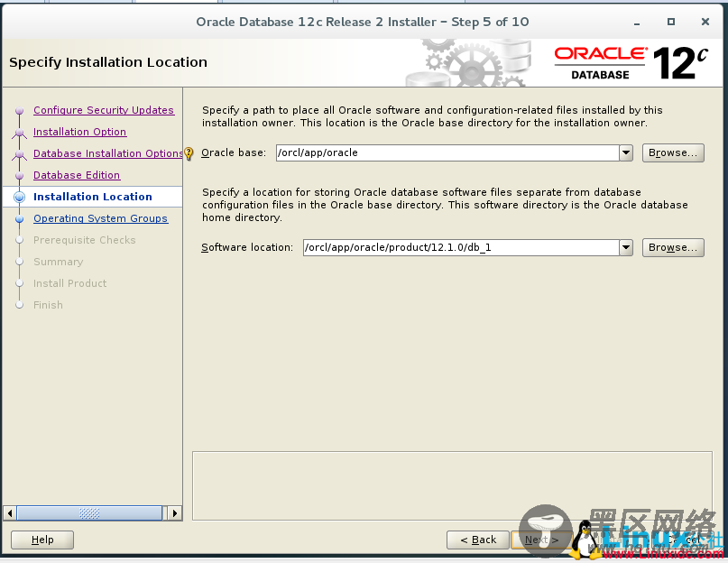Go Back to previous step
Screen dimensions: 728x563
coord(478,540)
